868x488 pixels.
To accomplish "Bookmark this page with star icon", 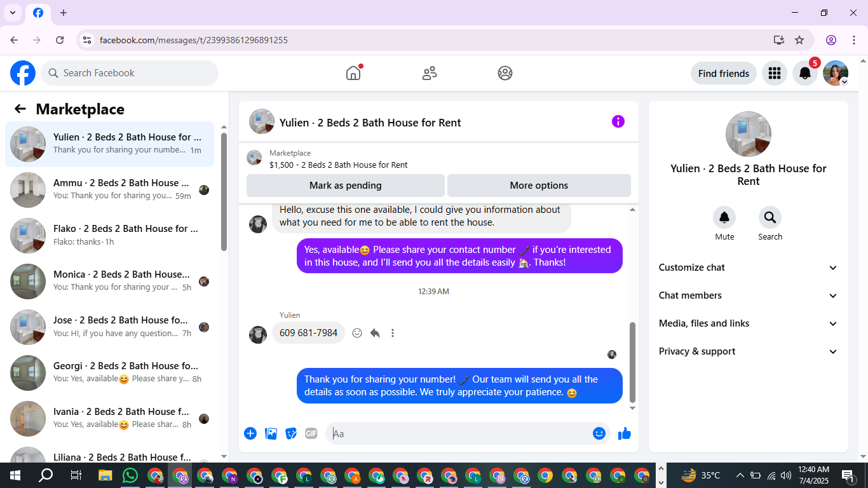I will (x=799, y=40).
